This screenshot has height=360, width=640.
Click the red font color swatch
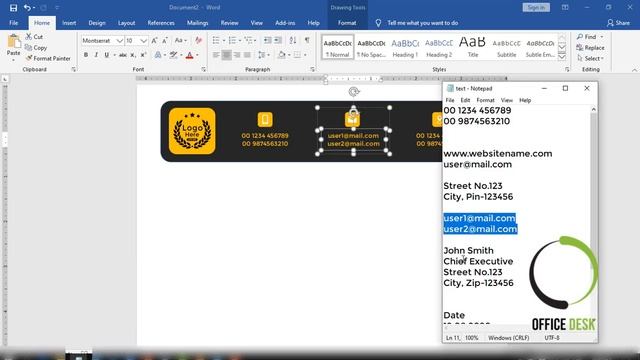(189, 55)
